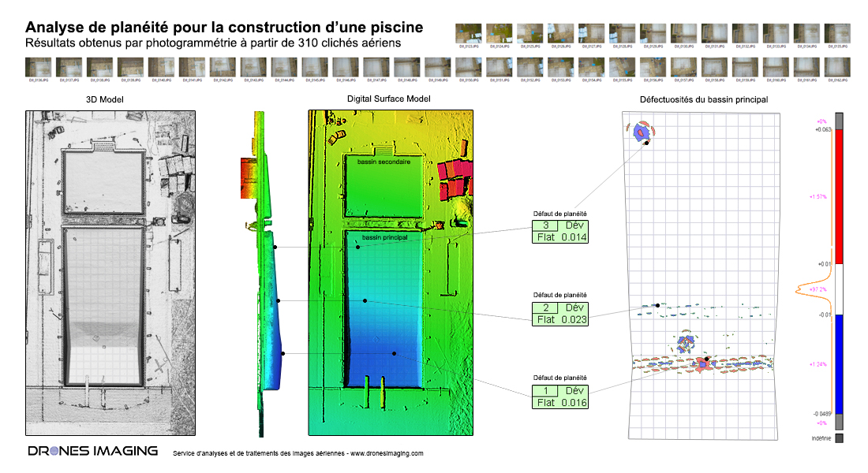Select the DJI_0140.JPG photo
Screen dimensions: 868x473
point(161,67)
